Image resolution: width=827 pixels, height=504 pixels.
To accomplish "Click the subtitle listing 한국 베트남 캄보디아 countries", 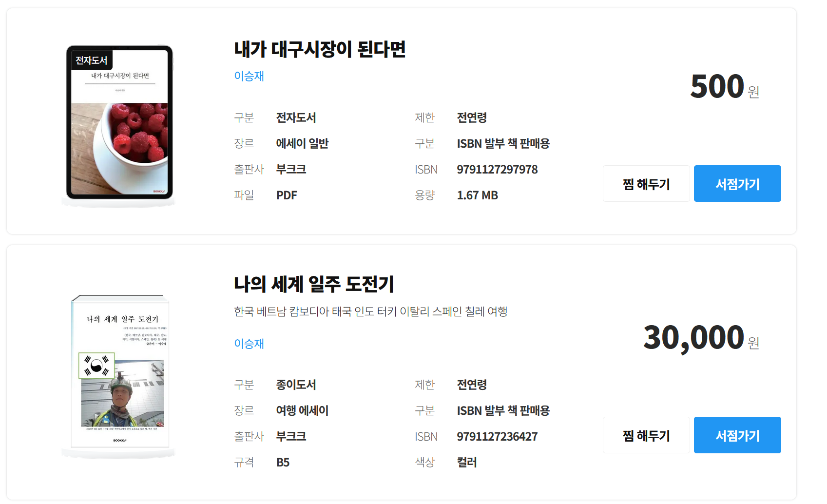I will [x=371, y=311].
